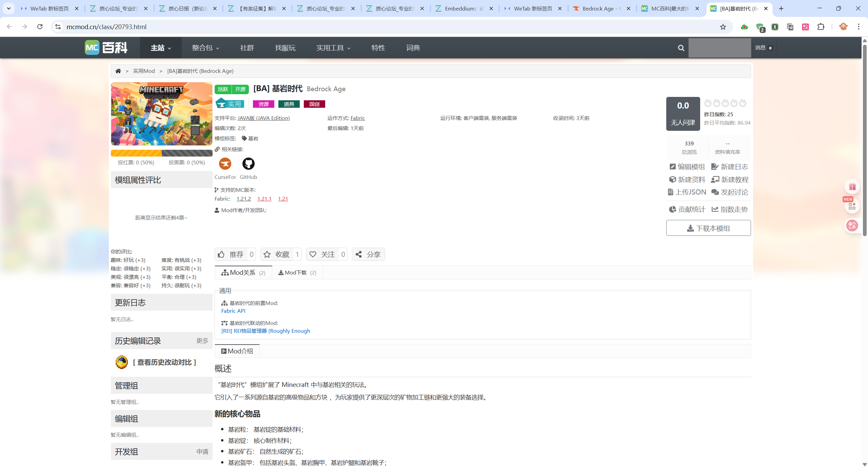This screenshot has width=868, height=472.
Task: Click the mod cover image thumbnail
Action: (162, 114)
